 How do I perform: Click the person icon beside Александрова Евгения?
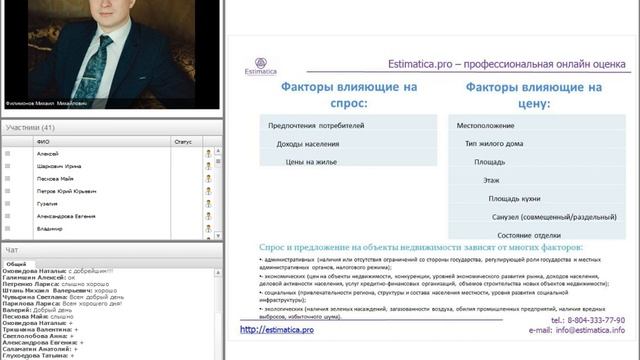[x=209, y=216]
